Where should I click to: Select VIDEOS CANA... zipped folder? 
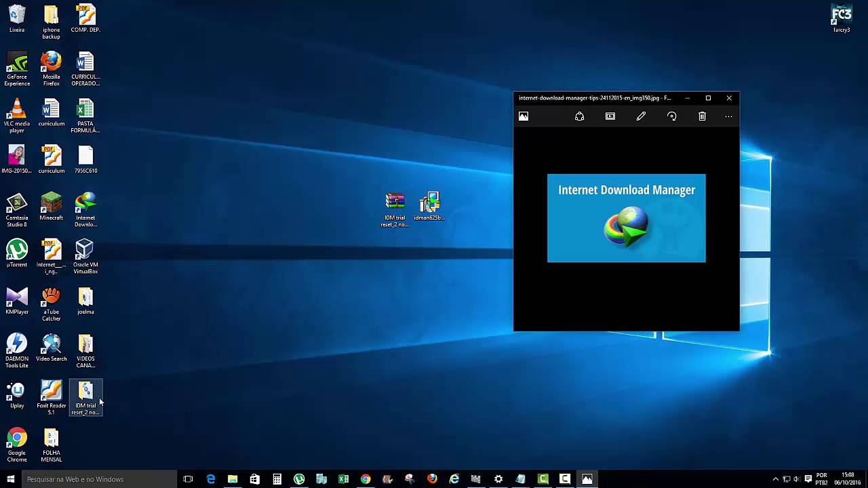(85, 351)
